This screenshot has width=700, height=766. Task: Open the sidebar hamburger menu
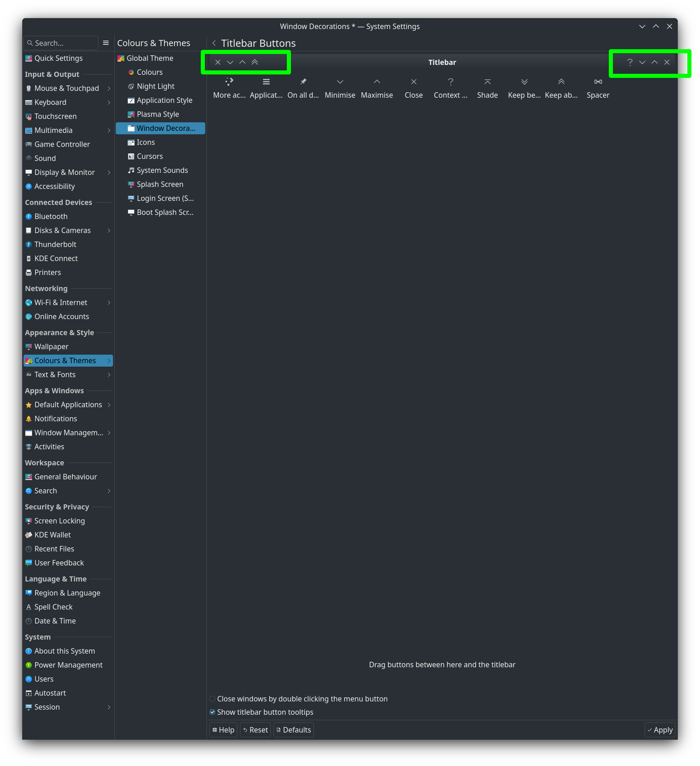pos(106,43)
